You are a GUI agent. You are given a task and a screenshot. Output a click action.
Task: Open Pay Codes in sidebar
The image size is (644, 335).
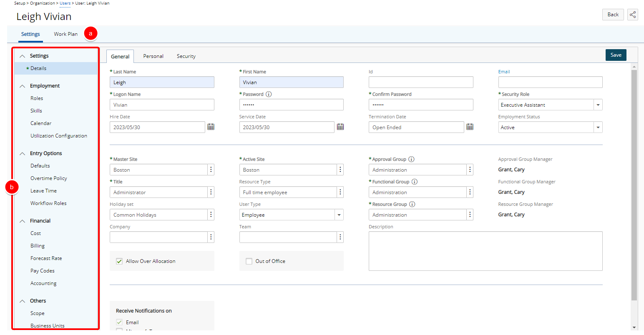tap(43, 271)
